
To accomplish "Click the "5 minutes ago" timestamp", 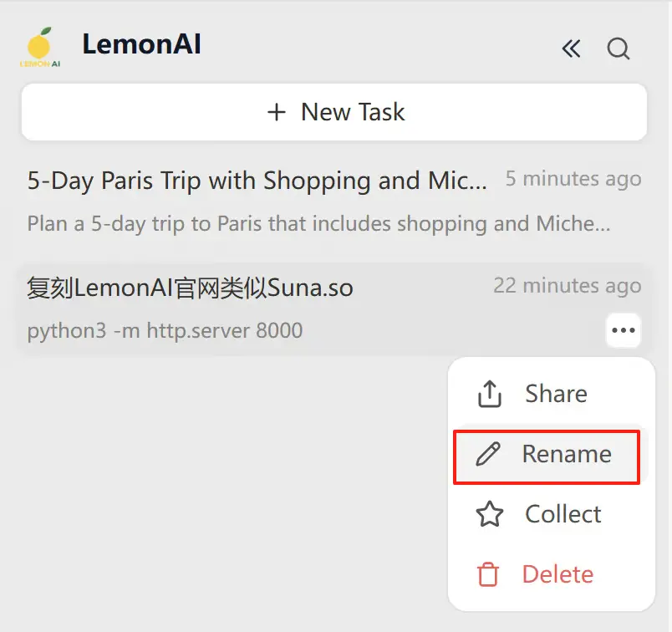I will pyautogui.click(x=573, y=179).
